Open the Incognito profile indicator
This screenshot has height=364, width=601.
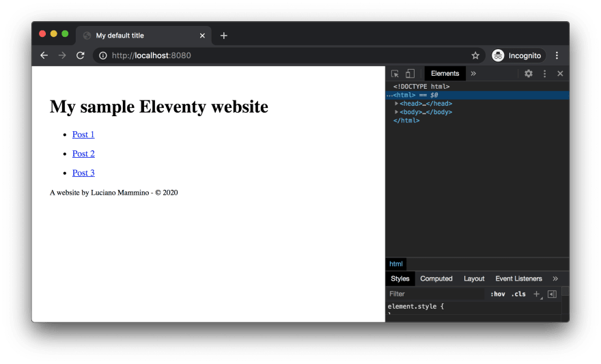coord(517,55)
